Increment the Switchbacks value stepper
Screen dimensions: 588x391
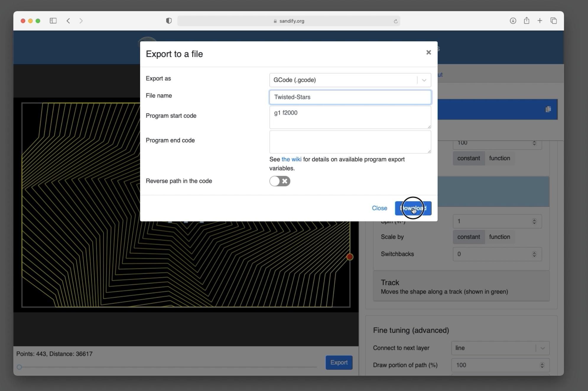534,252
